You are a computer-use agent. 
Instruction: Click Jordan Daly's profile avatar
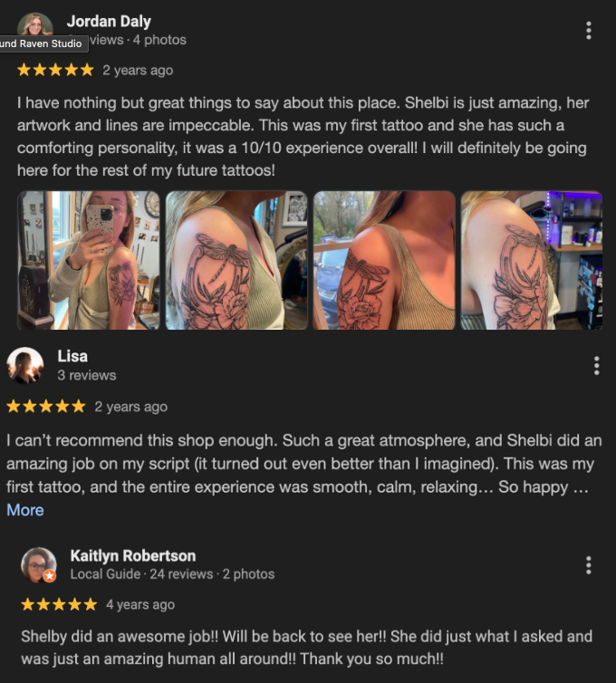tap(34, 24)
